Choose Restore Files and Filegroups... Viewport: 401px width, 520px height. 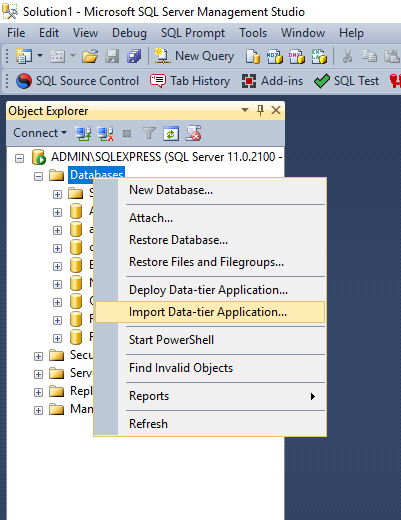tap(210, 262)
